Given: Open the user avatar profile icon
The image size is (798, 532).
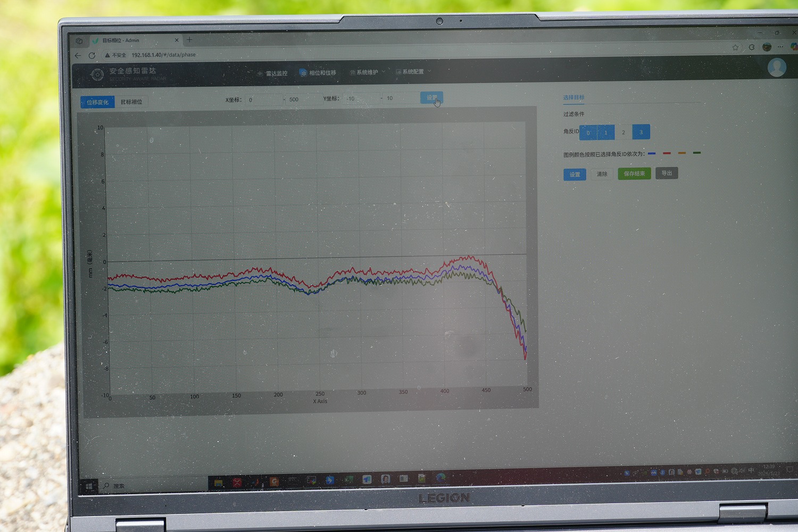Looking at the screenshot, I should click(777, 68).
